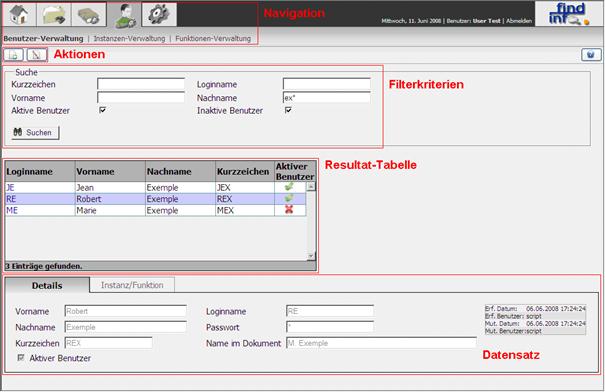This screenshot has height=392, width=605.
Task: Open the folder navigation icon
Action: pos(54,15)
